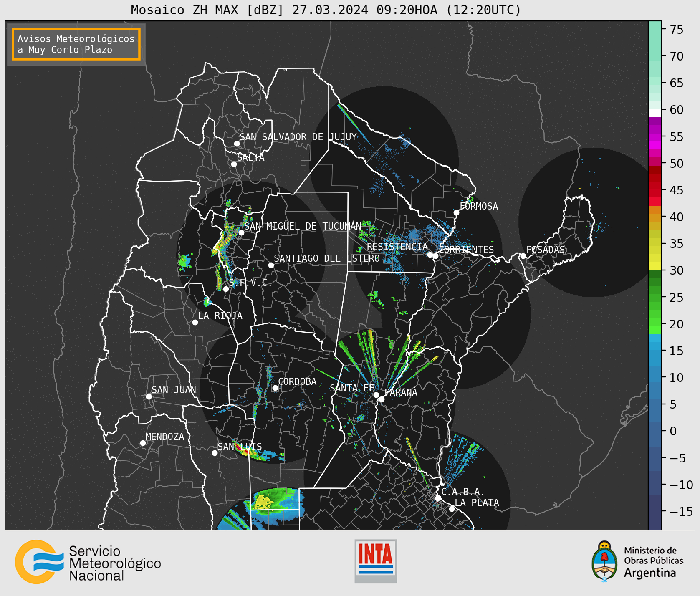Select the Formosa city marker
700x596 pixels.
pos(457,212)
